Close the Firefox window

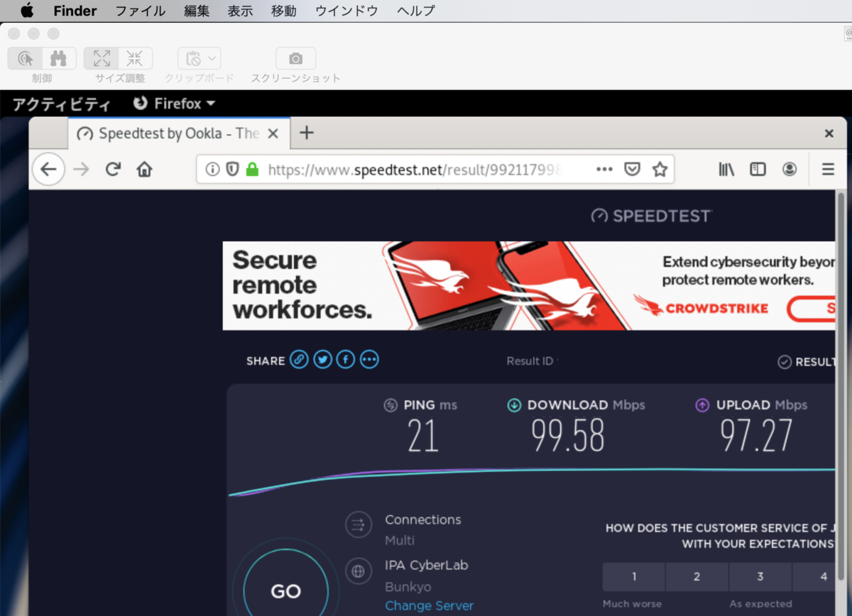[829, 133]
